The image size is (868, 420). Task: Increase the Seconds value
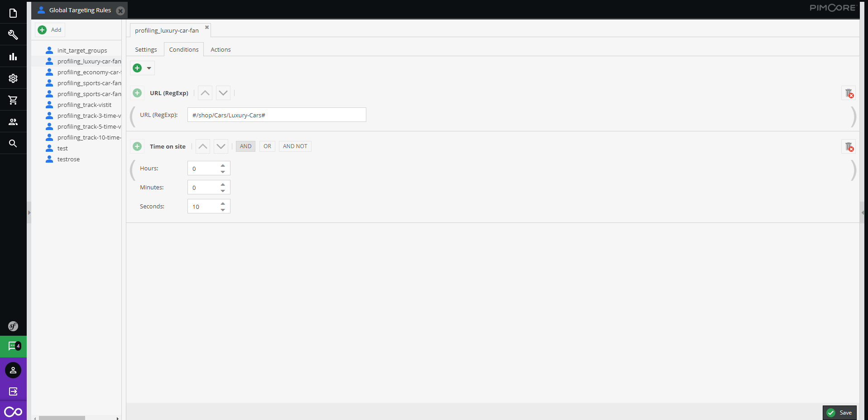tap(223, 203)
